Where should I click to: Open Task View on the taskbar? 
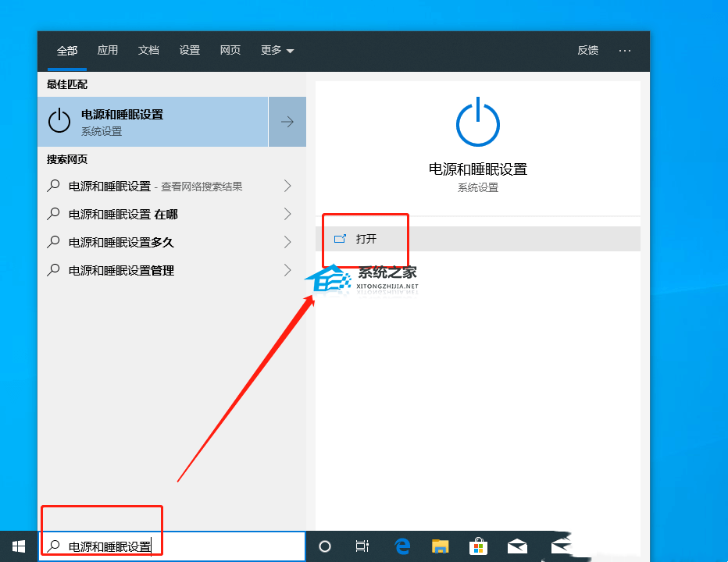point(362,546)
